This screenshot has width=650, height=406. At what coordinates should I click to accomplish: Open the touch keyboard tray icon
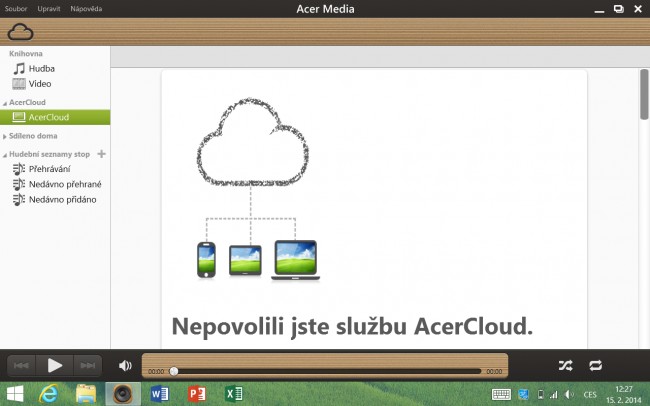point(502,394)
